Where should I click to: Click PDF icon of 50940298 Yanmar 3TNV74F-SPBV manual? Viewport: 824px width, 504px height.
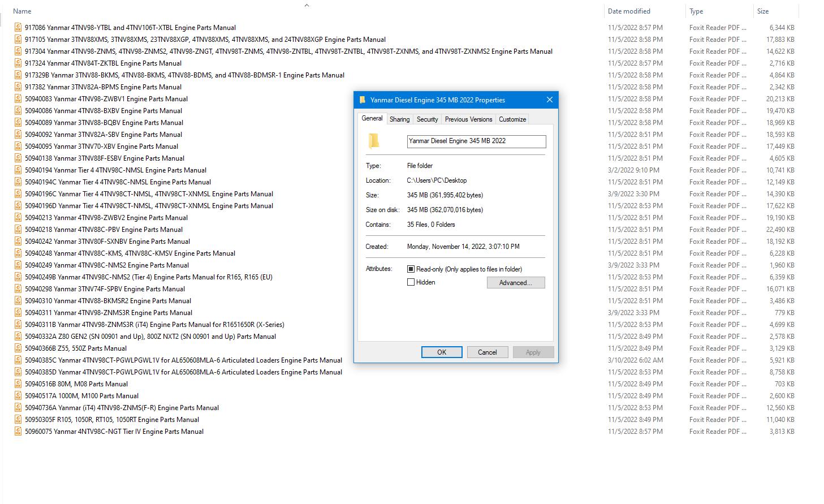coord(18,288)
